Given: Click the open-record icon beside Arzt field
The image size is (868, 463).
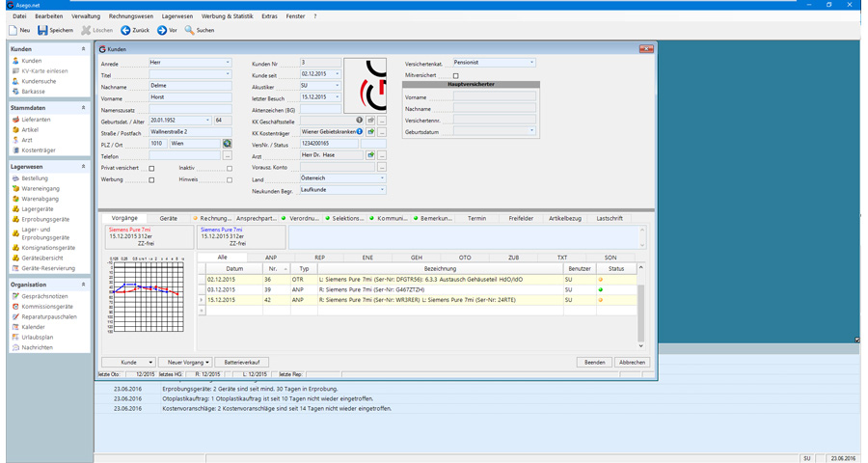Looking at the screenshot, I should (371, 155).
